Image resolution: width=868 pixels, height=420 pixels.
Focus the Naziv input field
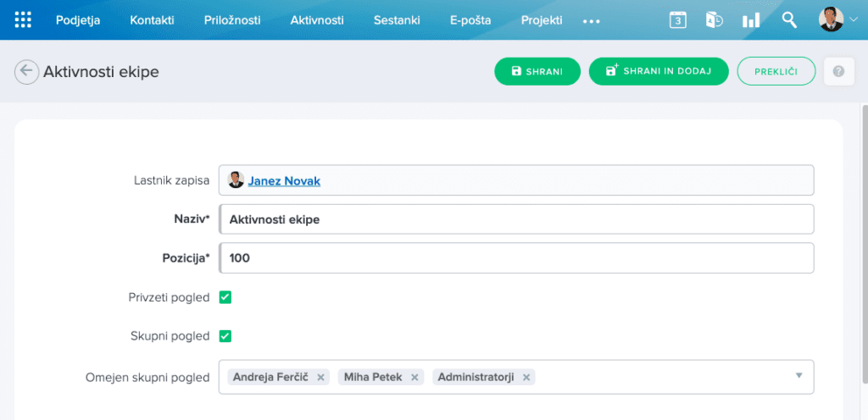click(516, 219)
